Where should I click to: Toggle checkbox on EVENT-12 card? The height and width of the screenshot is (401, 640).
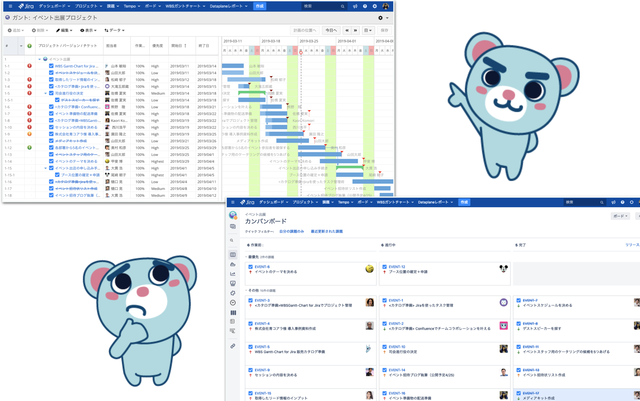[384, 267]
